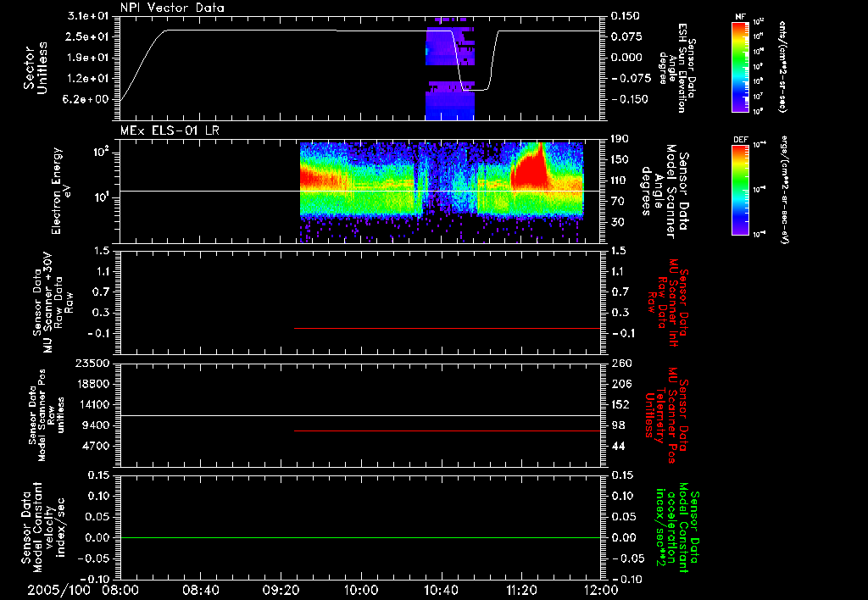Click the 08:00 time axis label
The height and width of the screenshot is (600, 868).
pyautogui.click(x=120, y=590)
